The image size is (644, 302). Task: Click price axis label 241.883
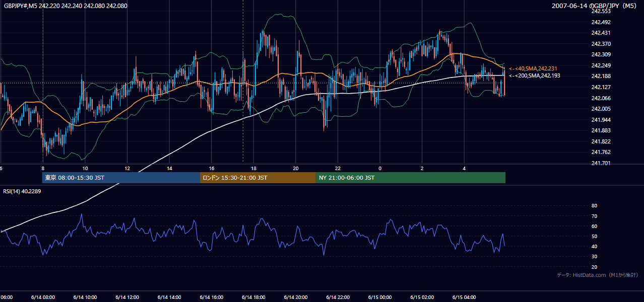click(x=601, y=130)
